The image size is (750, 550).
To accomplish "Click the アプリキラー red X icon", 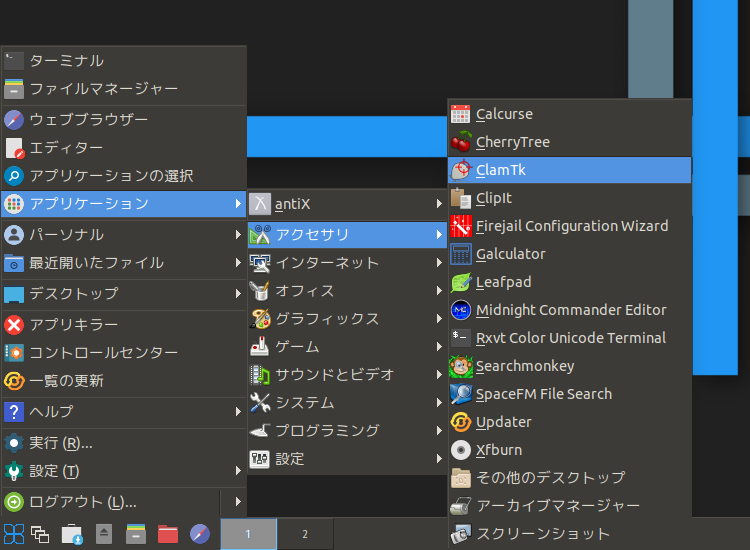I will pos(14,325).
